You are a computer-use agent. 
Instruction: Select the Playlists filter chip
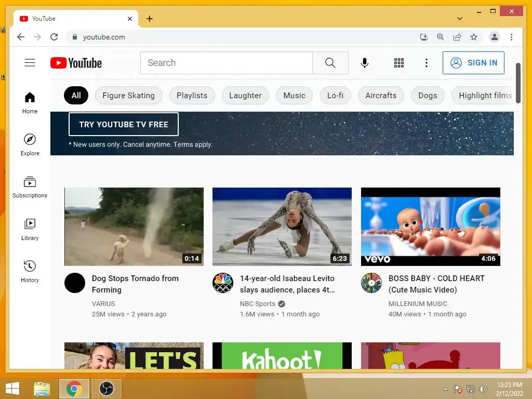(192, 96)
